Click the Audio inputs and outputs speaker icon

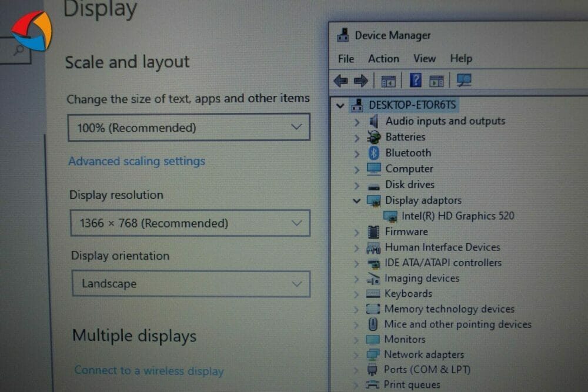(x=373, y=121)
